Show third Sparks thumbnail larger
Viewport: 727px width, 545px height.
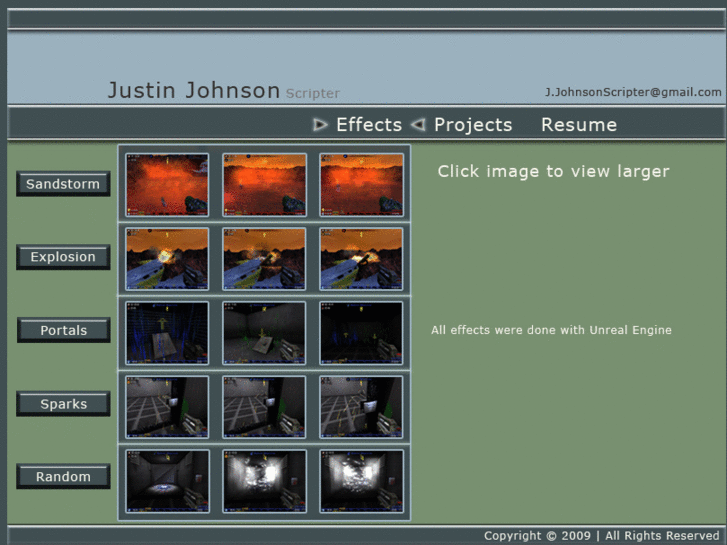click(361, 407)
